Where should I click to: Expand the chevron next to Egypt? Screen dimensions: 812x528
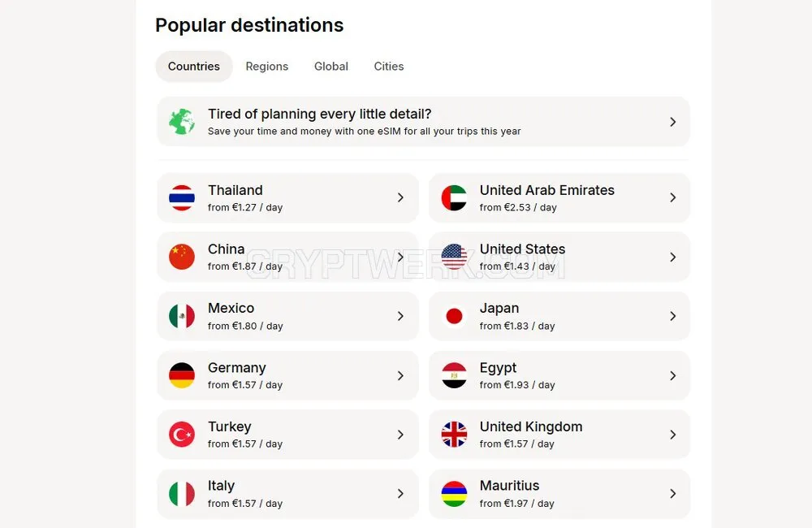point(672,375)
